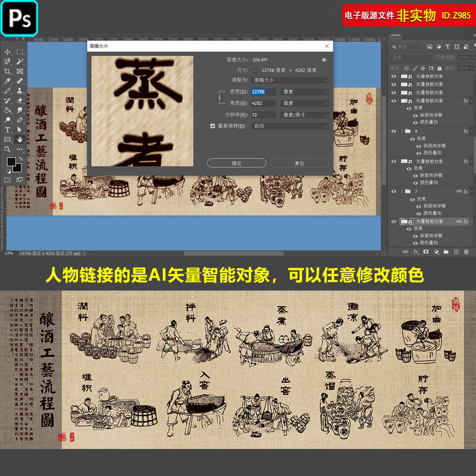This screenshot has height=476, width=476.
Task: Open the dimensions unit dropdown arrow
Action: (x=255, y=71)
